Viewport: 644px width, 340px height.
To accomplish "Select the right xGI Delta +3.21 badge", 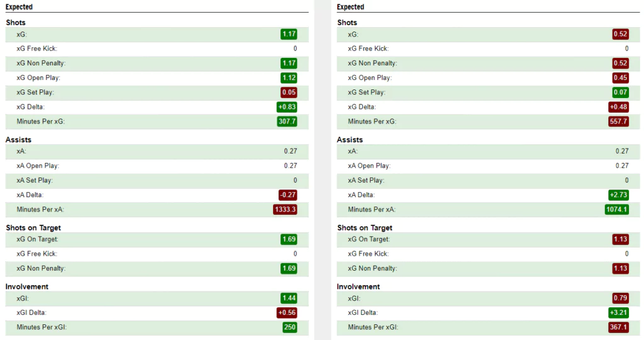I will point(618,312).
